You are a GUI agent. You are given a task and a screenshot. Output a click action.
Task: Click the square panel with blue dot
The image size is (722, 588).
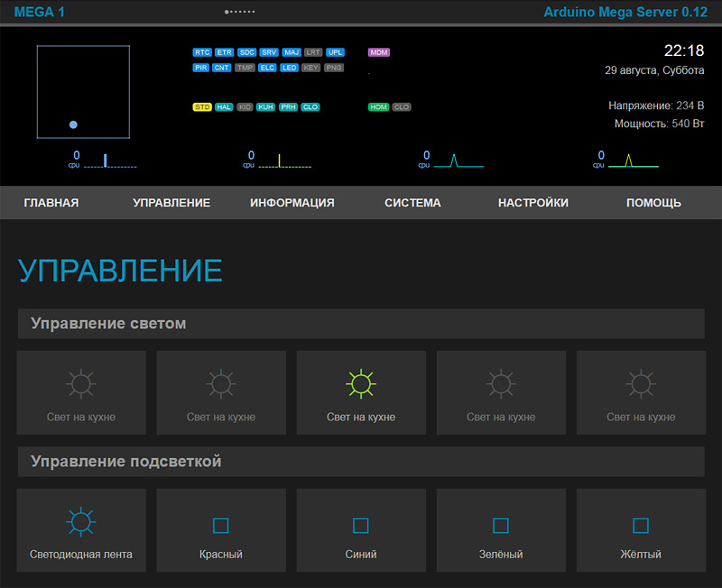(83, 93)
